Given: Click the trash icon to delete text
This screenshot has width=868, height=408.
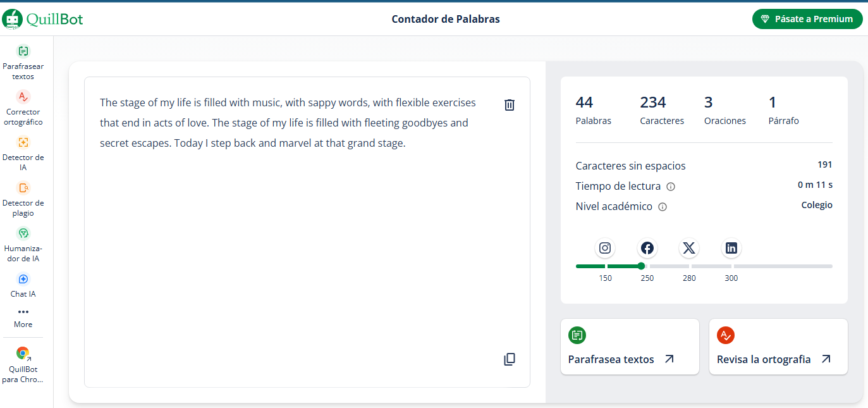Looking at the screenshot, I should 510,105.
